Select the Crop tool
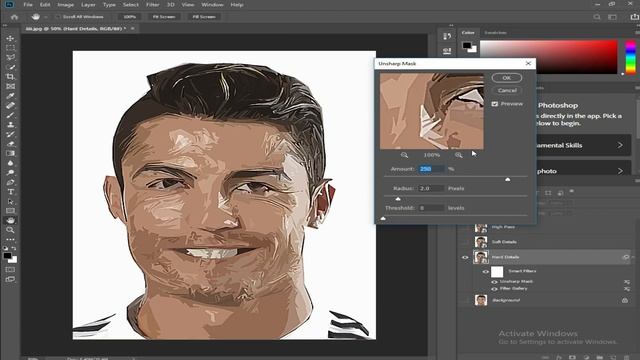This screenshot has height=360, width=640. coord(10,77)
